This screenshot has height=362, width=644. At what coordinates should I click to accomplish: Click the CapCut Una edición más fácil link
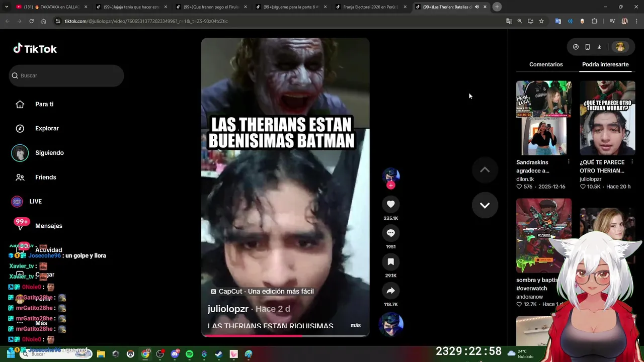click(262, 291)
